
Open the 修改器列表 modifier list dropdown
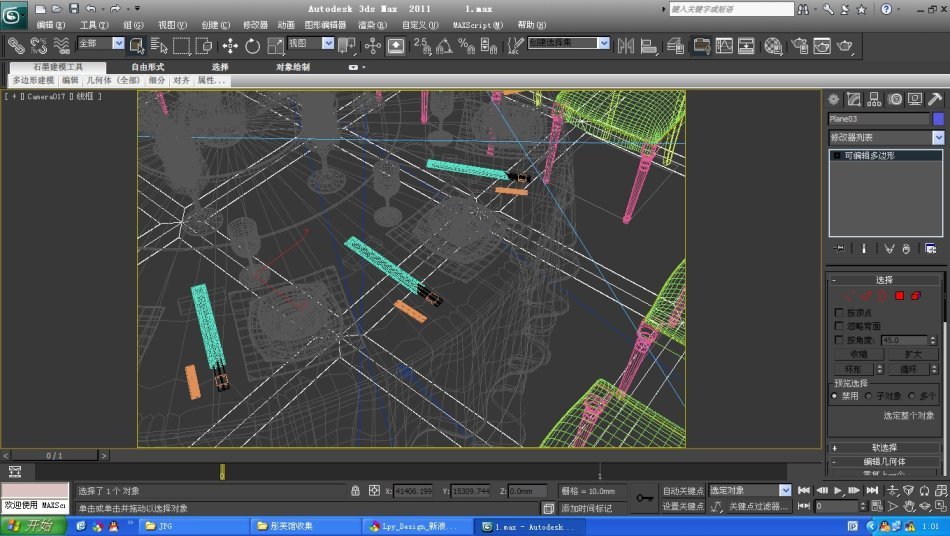(x=938, y=137)
